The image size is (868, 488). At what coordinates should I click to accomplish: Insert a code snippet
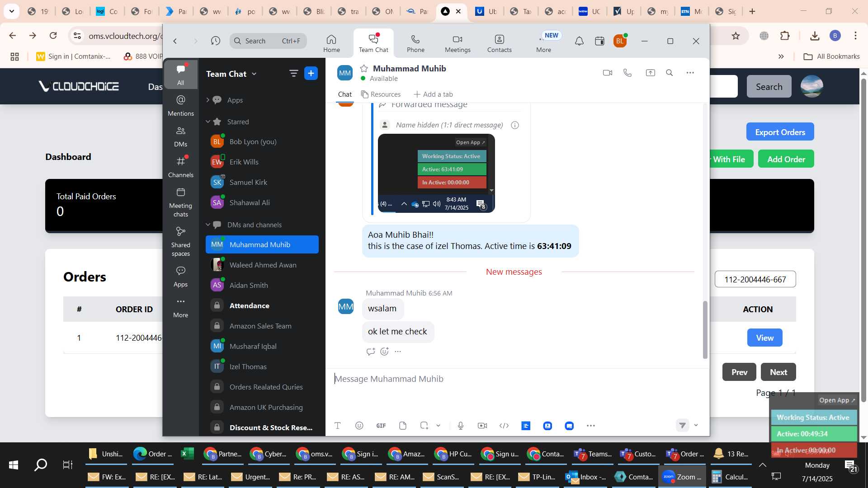[x=504, y=426]
